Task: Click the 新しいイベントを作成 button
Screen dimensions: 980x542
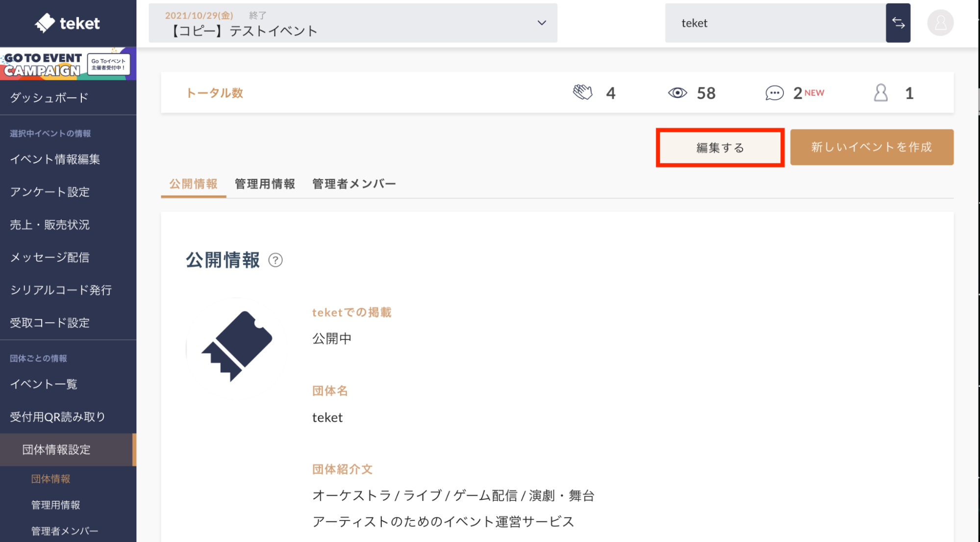Action: pos(872,147)
